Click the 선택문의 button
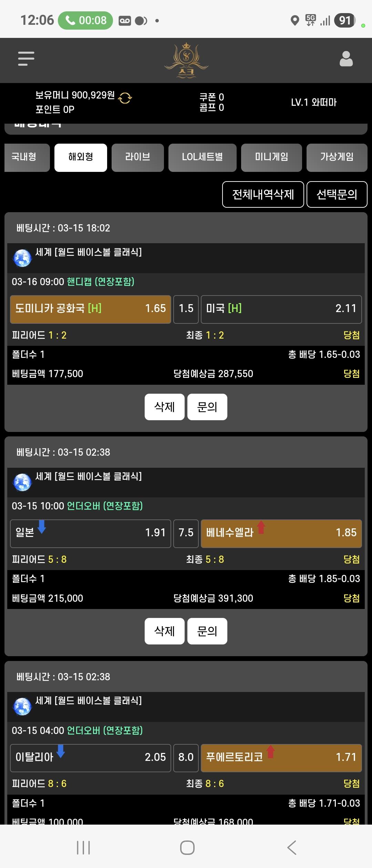The width and height of the screenshot is (372, 868). pos(337,195)
